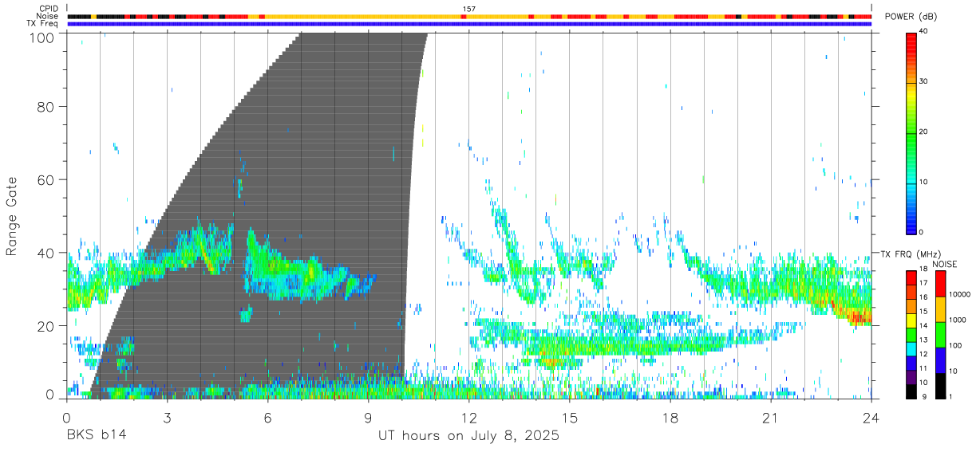Select the Noise label beside the top bar
Image resolution: width=980 pixels, height=452 pixels.
49,16
